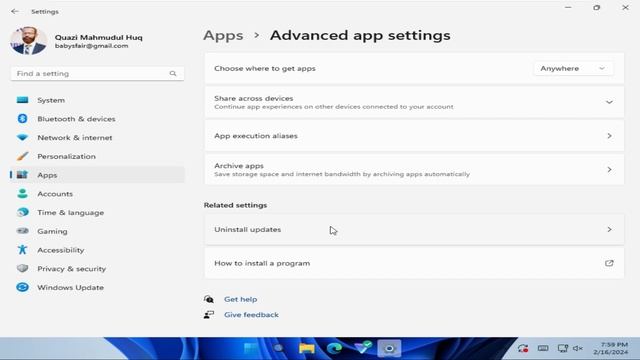Click the network tray icon

(563, 348)
